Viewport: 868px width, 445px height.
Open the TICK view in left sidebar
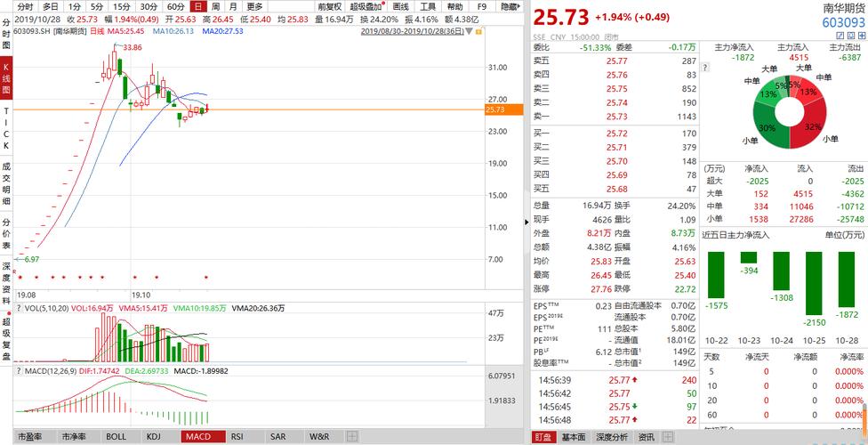[6, 128]
